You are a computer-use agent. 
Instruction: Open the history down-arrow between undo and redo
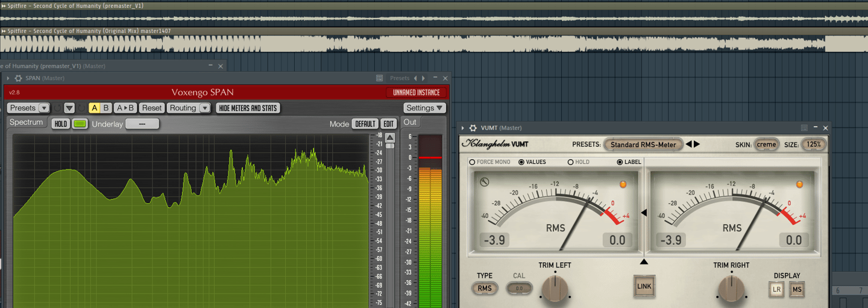(69, 108)
